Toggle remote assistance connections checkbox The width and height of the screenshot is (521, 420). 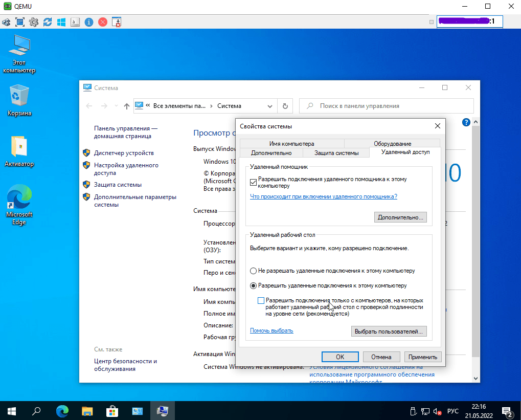tap(253, 182)
